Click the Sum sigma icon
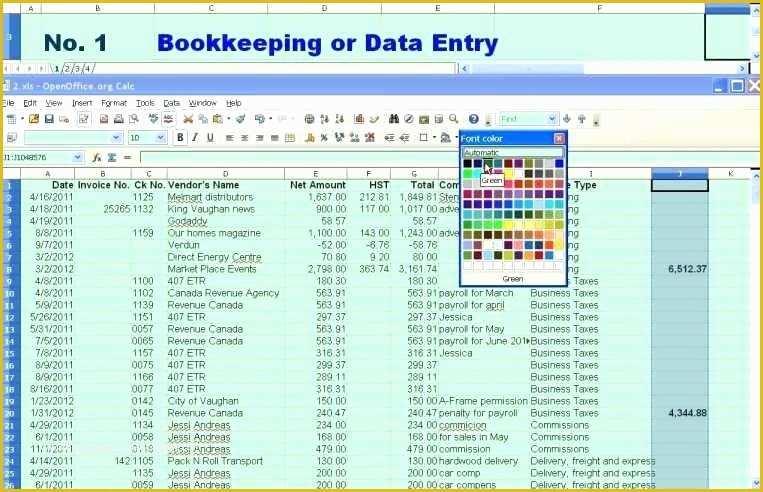Viewport: 763px width, 492px height. click(112, 157)
